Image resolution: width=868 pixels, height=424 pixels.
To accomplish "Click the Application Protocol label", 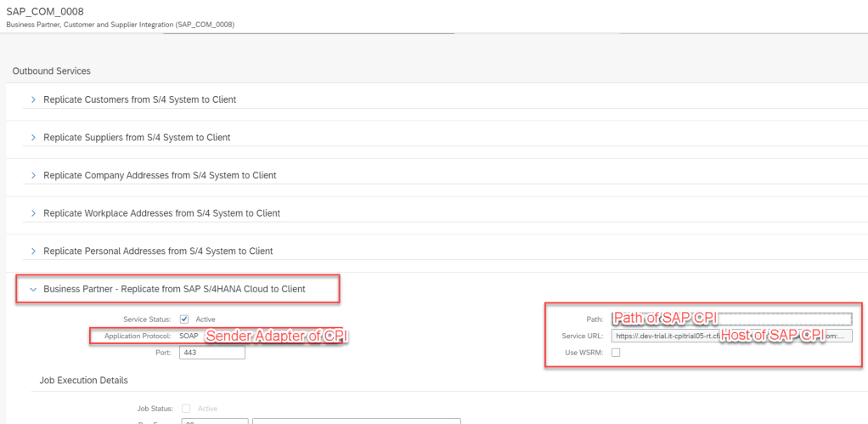I will click(138, 336).
